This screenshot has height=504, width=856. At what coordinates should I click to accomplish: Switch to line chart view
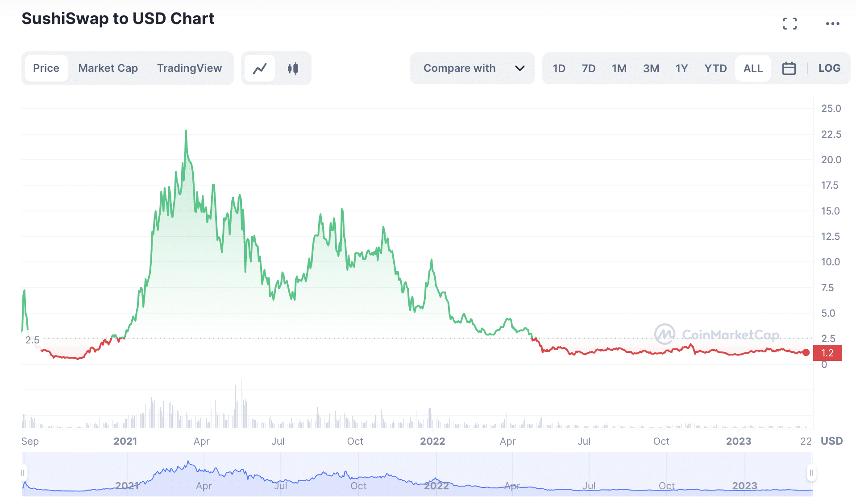(x=260, y=68)
